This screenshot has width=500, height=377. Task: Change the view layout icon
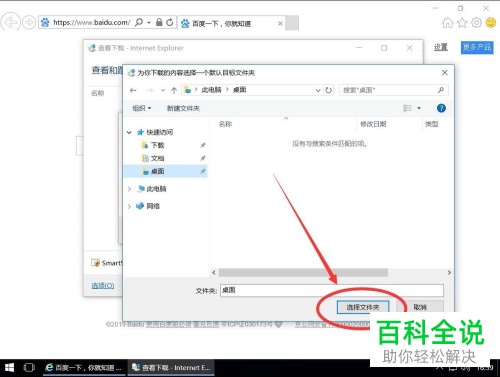point(407,108)
